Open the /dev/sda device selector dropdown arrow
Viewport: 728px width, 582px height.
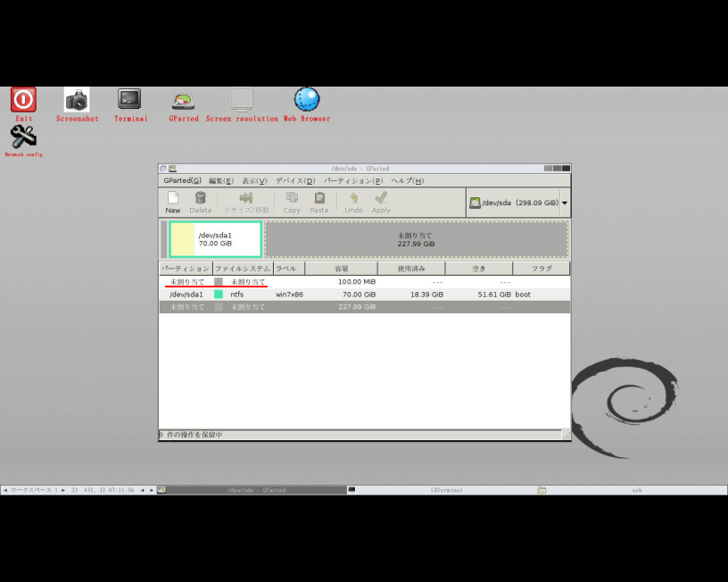(565, 203)
